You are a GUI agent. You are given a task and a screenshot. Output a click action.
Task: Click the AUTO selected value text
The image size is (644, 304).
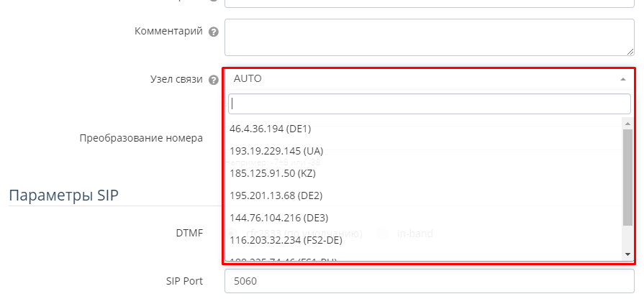(x=248, y=79)
